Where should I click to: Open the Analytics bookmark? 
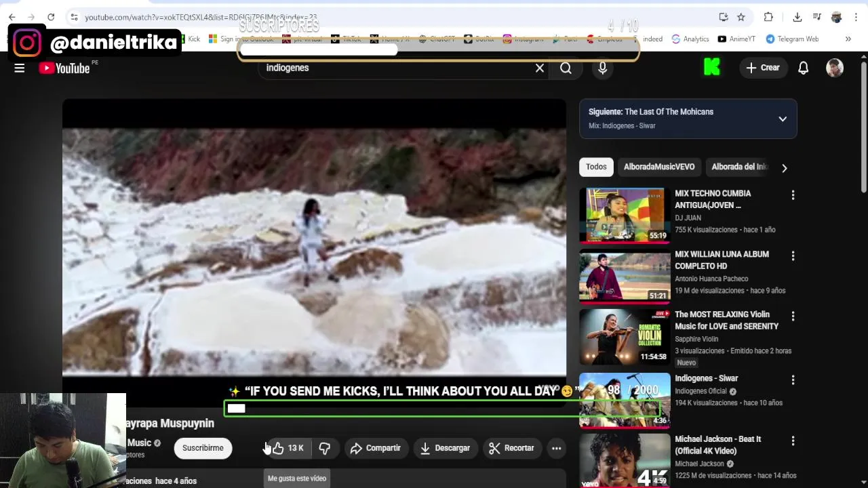click(690, 39)
